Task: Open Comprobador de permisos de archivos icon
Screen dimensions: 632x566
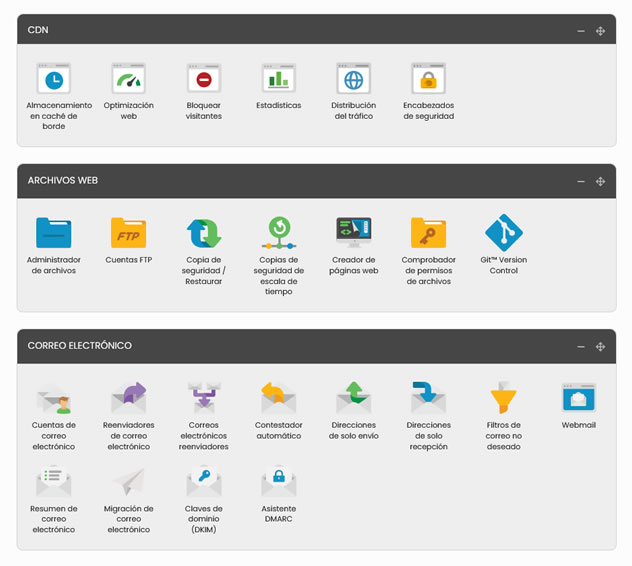Action: coord(428,233)
